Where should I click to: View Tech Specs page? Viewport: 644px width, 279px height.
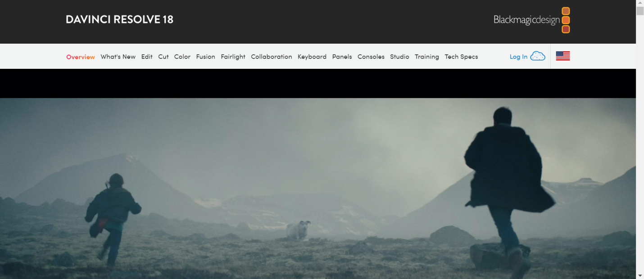(x=461, y=57)
